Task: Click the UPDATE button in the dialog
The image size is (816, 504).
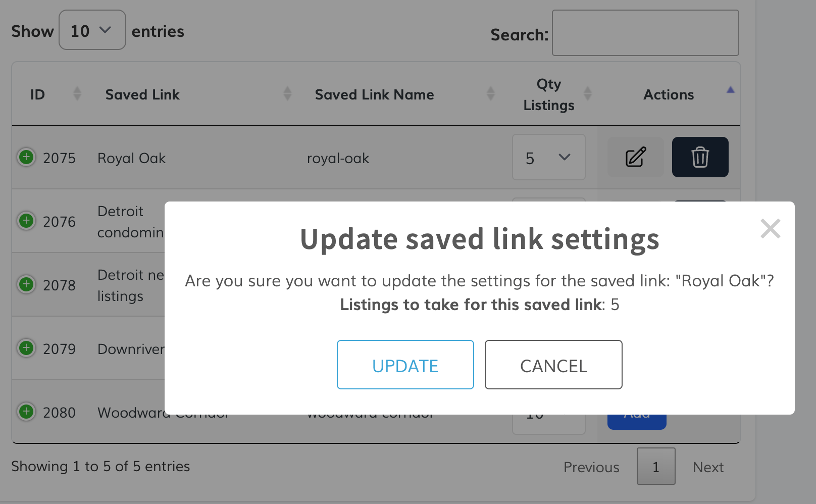Action: pos(405,365)
